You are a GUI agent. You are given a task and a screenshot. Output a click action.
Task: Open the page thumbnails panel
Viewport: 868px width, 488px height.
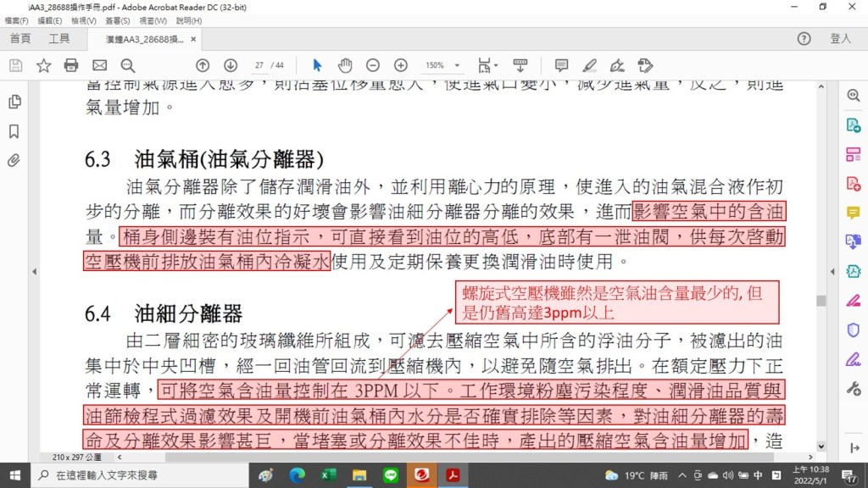pos(14,102)
